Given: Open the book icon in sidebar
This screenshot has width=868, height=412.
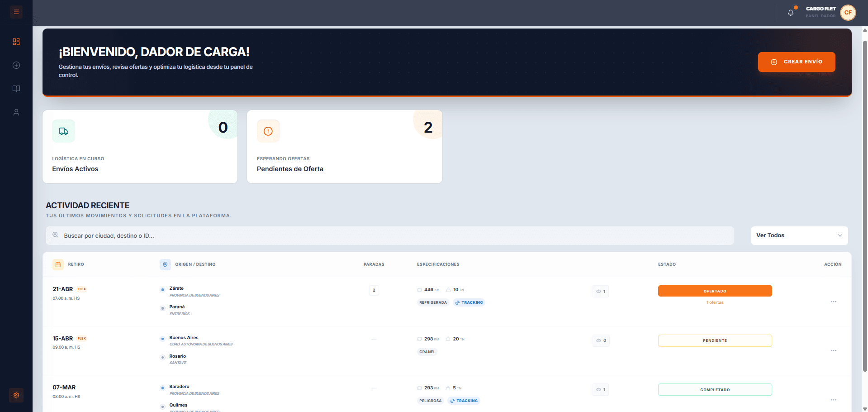Looking at the screenshot, I should (x=16, y=89).
